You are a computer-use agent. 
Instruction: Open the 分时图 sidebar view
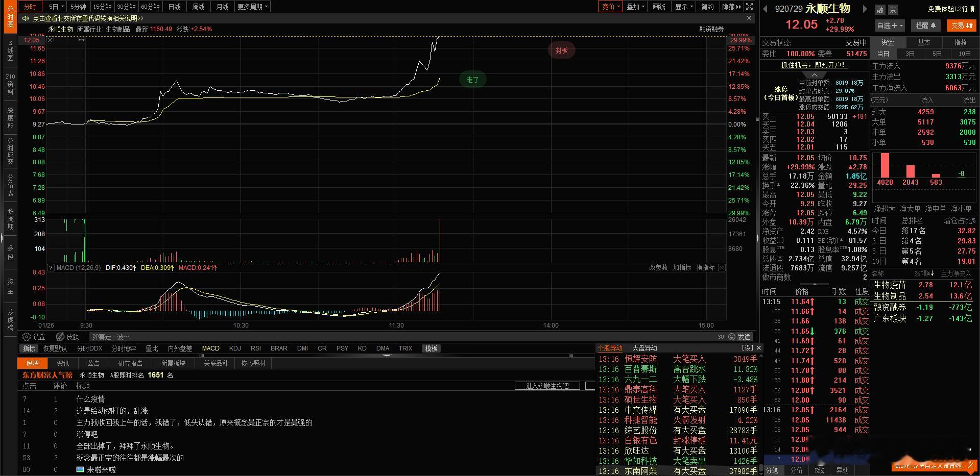pos(10,17)
